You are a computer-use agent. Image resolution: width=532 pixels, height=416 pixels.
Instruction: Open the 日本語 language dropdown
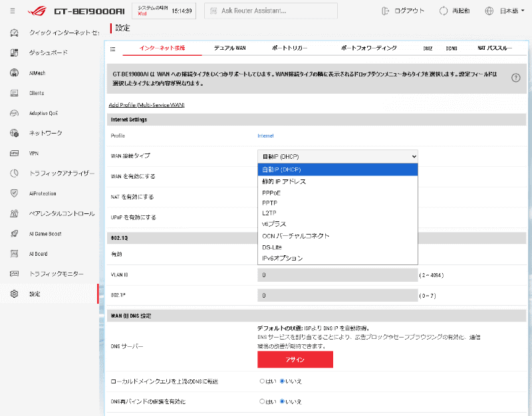coord(512,11)
